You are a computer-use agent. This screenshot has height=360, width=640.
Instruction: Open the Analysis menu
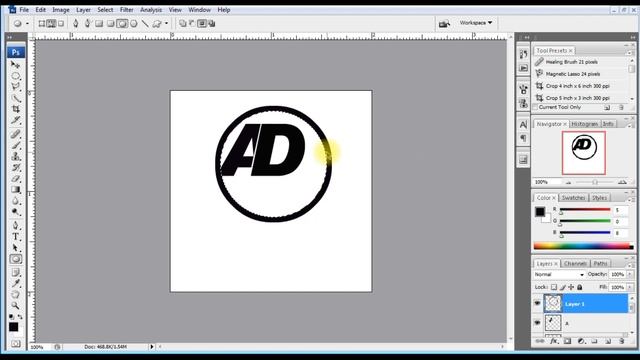click(x=151, y=10)
